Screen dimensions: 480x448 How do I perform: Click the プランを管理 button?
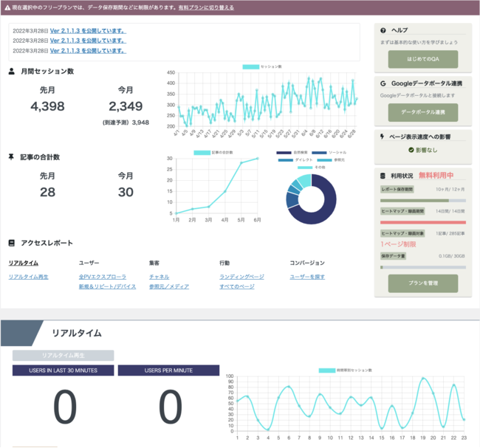(423, 283)
